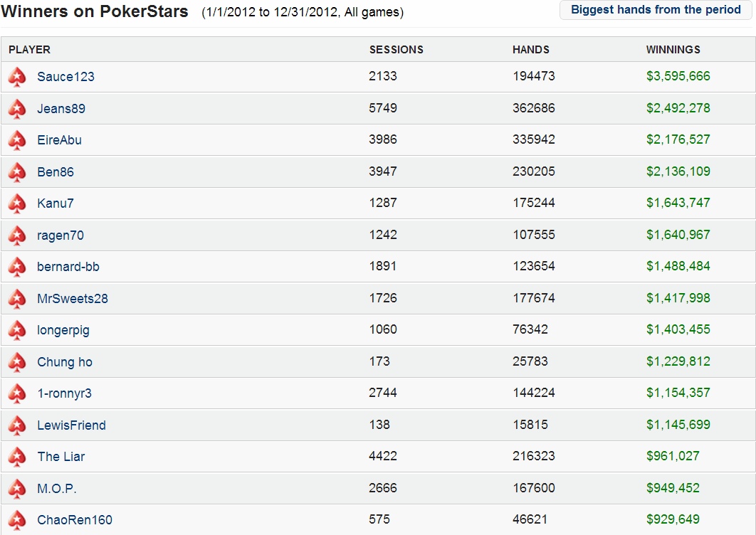Click the PokerStars spade icon beside Jeans89

click(17, 109)
